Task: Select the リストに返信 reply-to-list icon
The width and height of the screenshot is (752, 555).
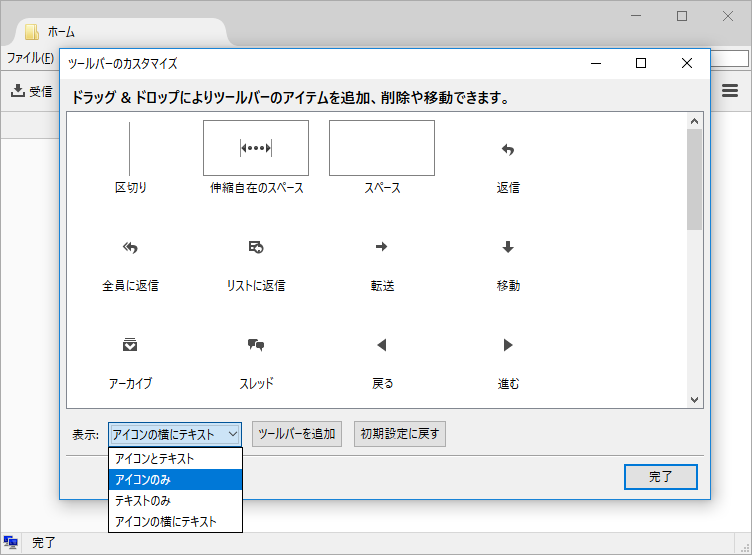Action: (x=256, y=247)
